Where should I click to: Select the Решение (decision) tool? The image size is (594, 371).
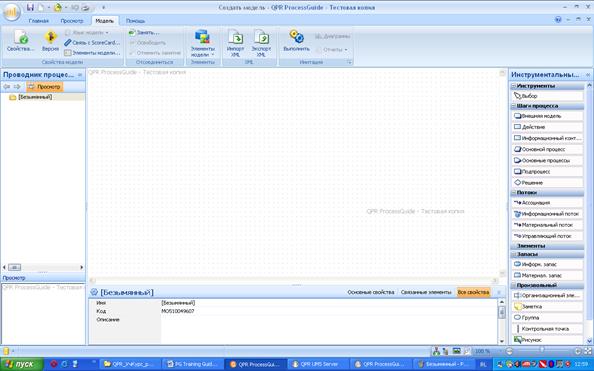click(x=547, y=183)
